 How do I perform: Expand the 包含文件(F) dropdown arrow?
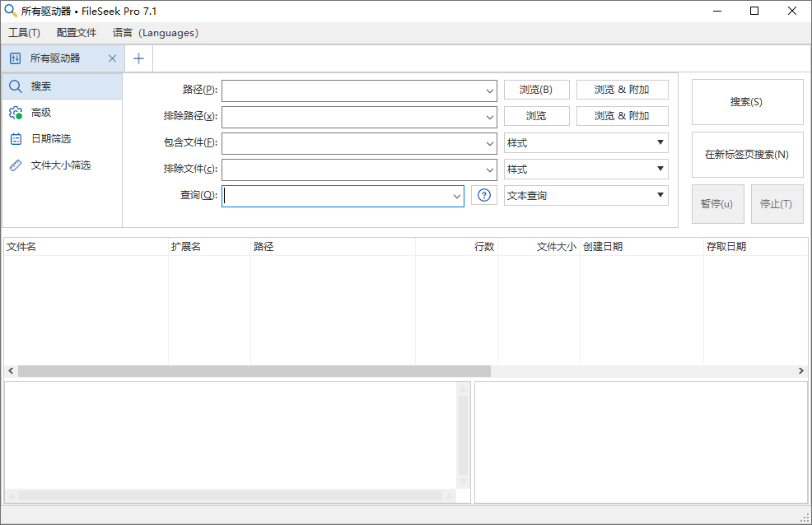[x=489, y=143]
